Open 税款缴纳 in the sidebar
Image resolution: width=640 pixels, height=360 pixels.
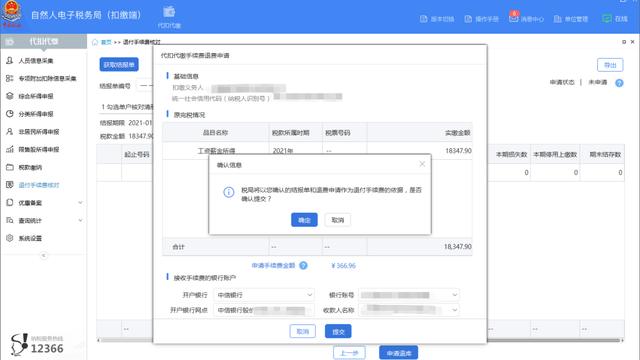[30, 167]
